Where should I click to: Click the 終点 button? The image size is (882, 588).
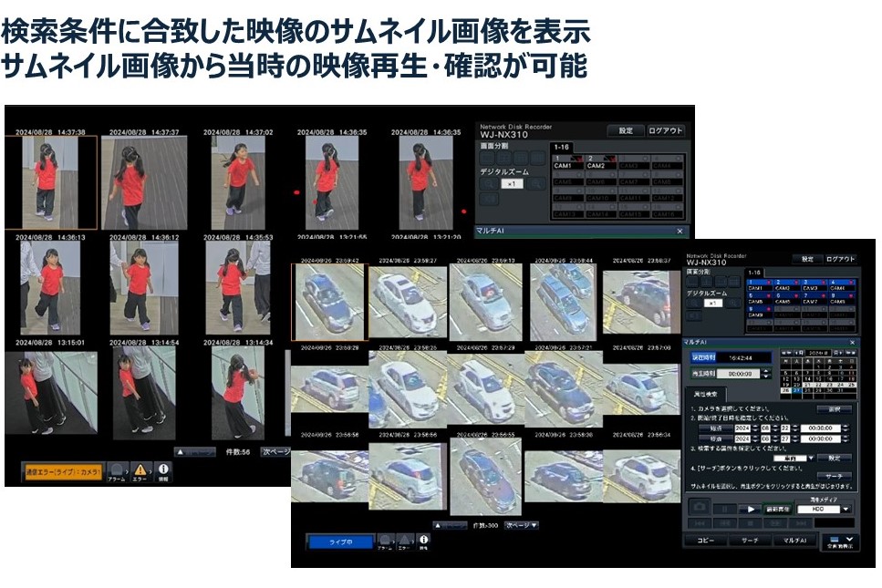click(x=715, y=438)
